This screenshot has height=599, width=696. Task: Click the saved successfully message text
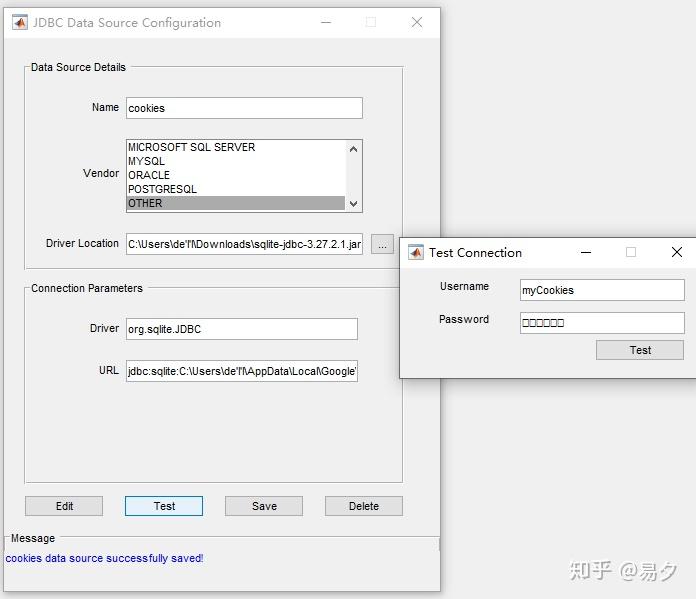[104, 558]
